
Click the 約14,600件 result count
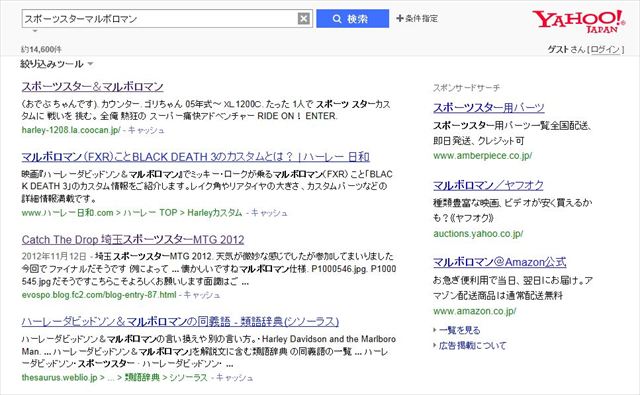tap(41, 49)
